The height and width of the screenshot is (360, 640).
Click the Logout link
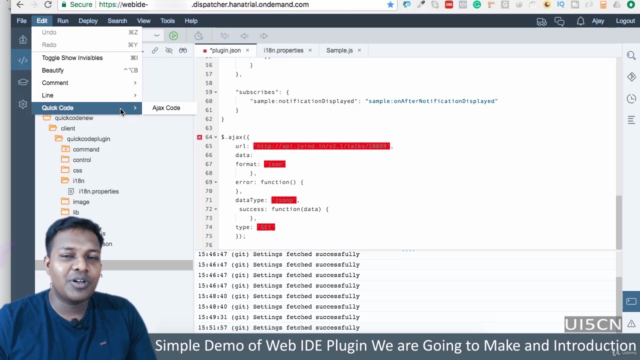[625, 21]
